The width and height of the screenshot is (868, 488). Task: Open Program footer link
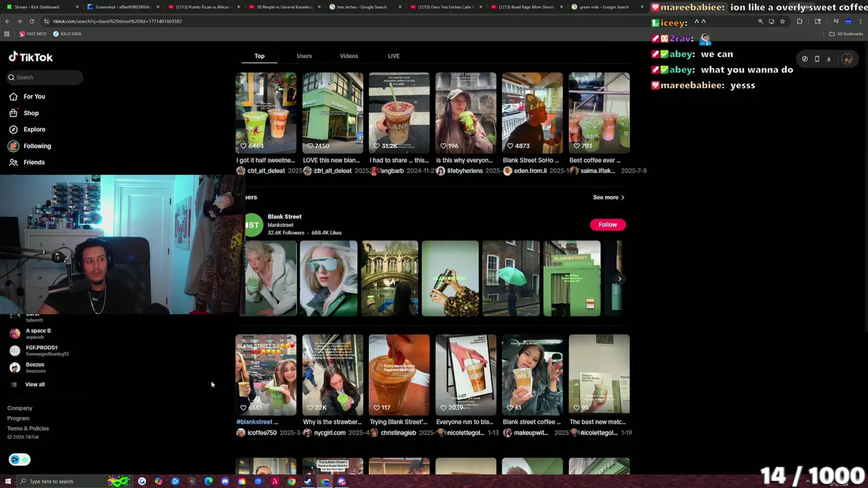click(x=18, y=418)
